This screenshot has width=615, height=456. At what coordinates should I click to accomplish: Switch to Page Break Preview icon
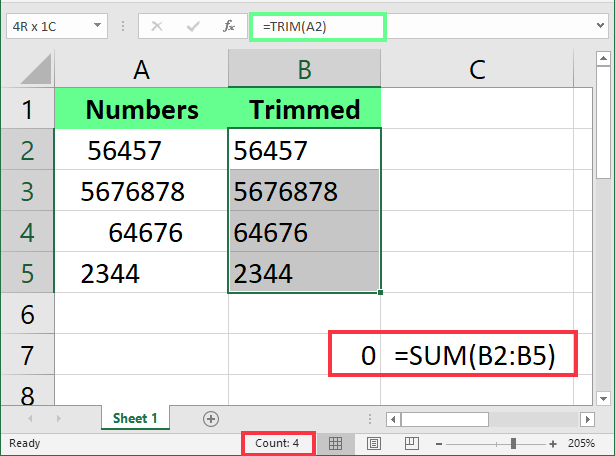[x=411, y=443]
